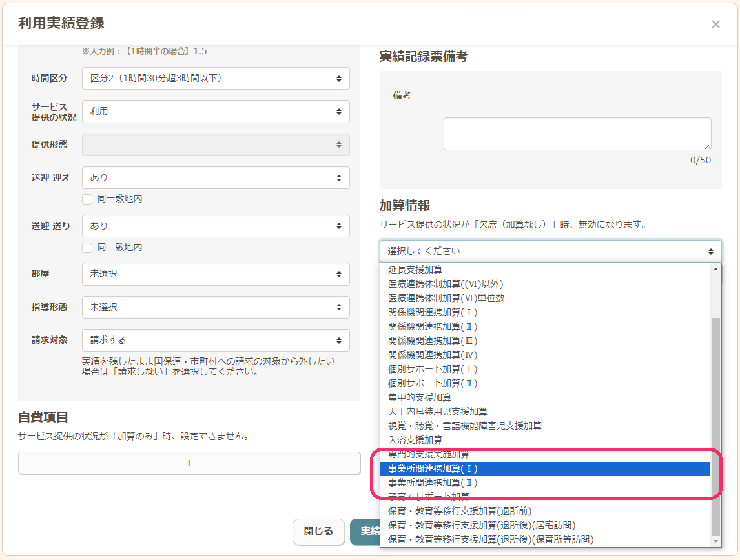The image size is (740, 560).
Task: Open the 時間区分 dropdown
Action: [216, 79]
